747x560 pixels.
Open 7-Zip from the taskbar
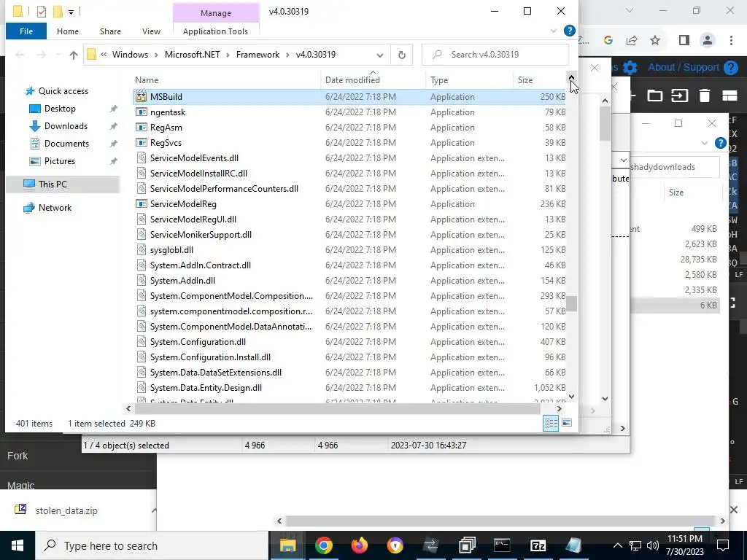pyautogui.click(x=538, y=545)
